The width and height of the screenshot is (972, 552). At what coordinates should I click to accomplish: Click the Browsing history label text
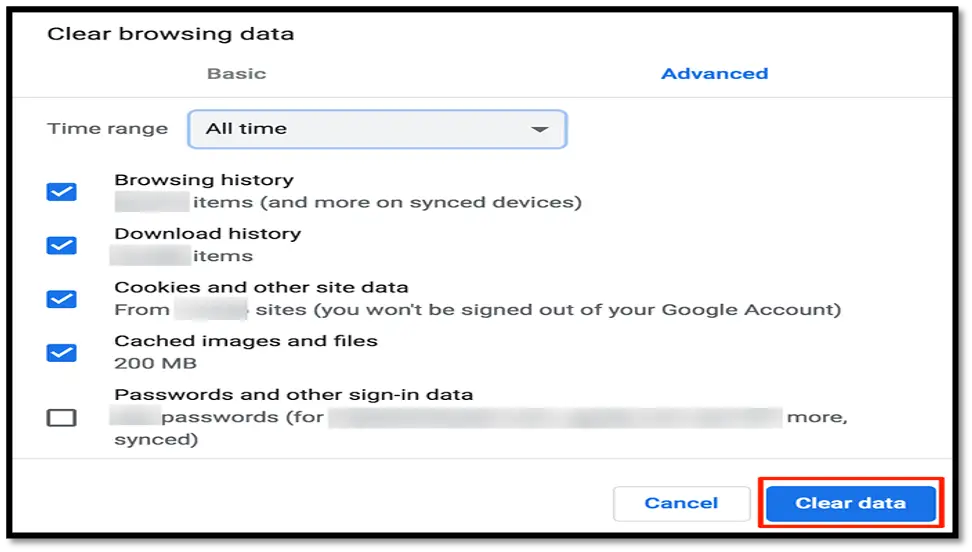(x=204, y=180)
